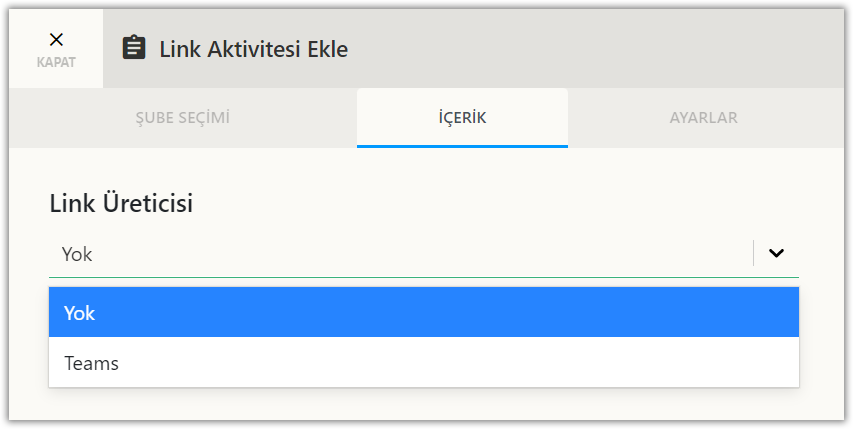Select the İÇERİK tab
This screenshot has height=429, width=853.
[x=462, y=118]
